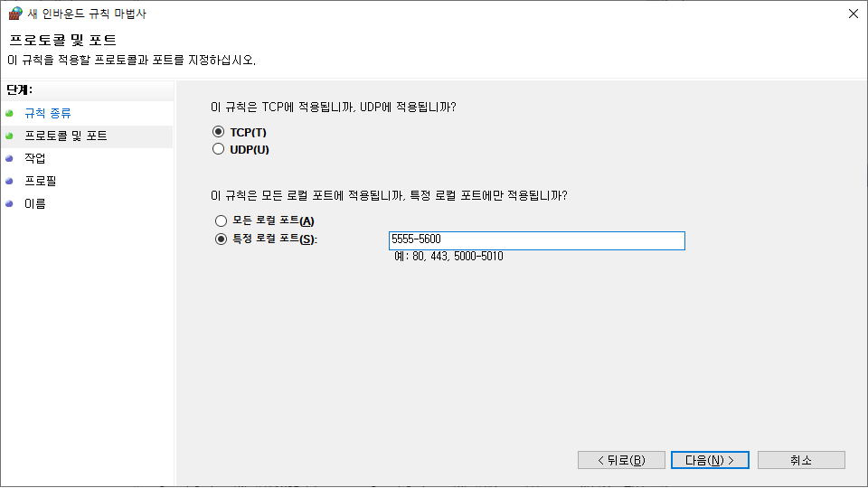The width and height of the screenshot is (868, 488).
Task: Select the UDP(U) radio button
Action: pos(218,149)
